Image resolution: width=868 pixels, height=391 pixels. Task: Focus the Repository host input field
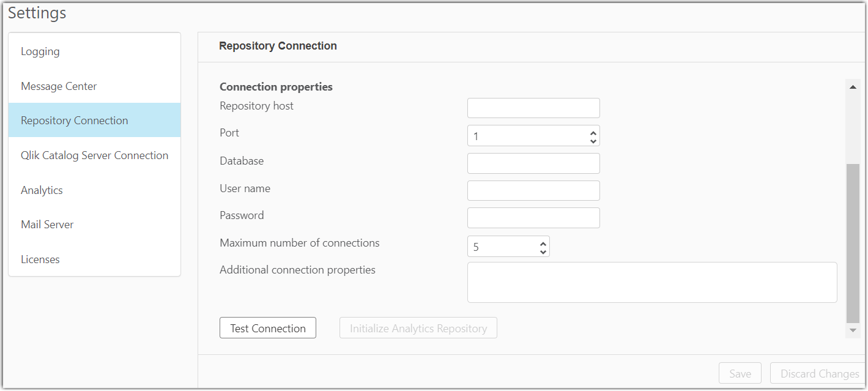pos(533,108)
